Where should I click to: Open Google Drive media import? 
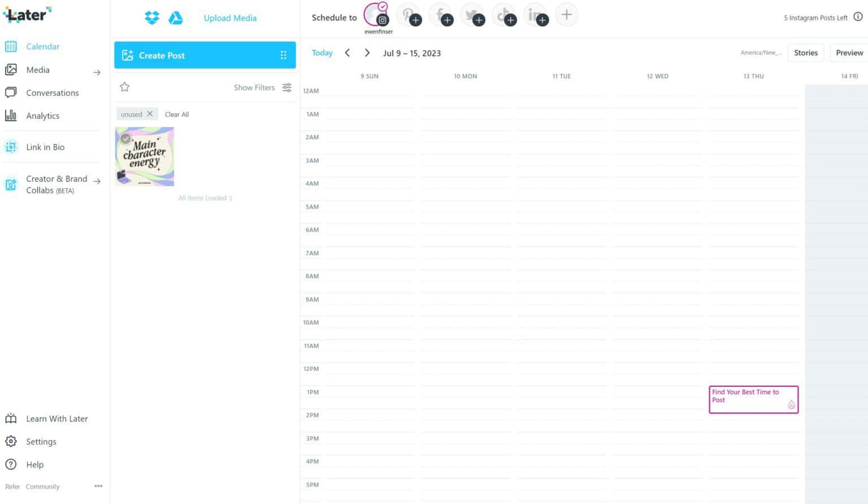click(x=176, y=18)
